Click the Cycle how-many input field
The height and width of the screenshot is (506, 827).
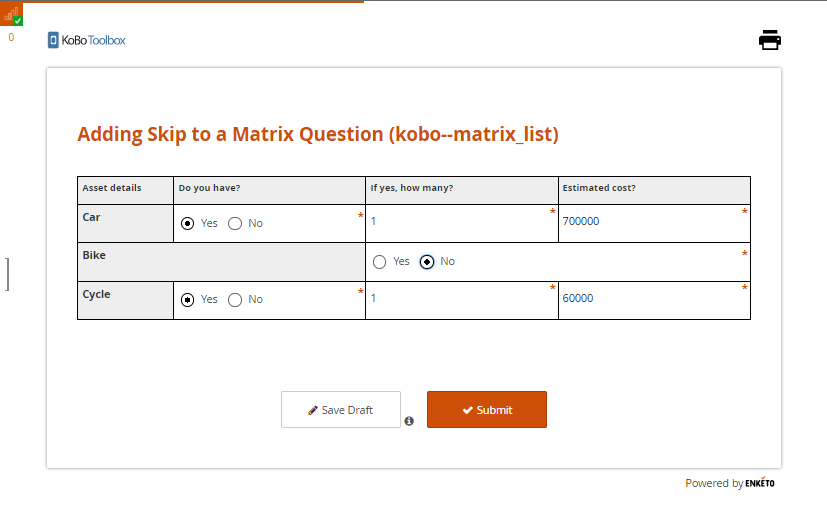click(x=461, y=299)
